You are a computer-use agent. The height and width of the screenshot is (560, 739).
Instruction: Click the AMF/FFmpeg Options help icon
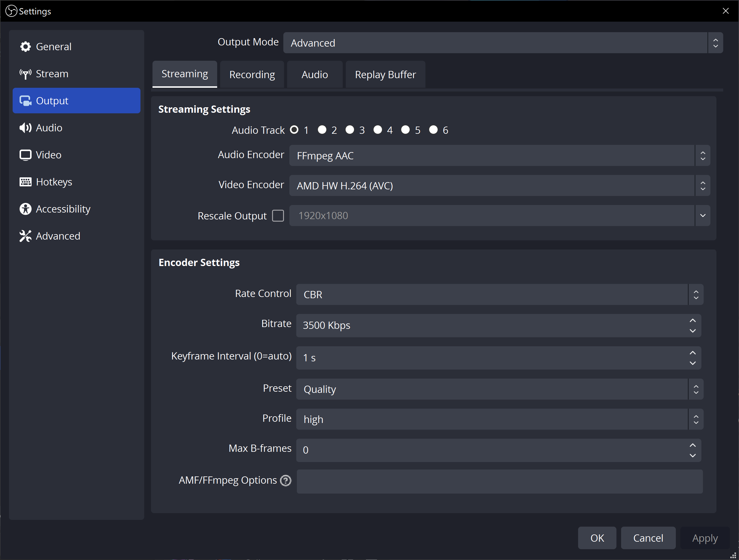(x=286, y=481)
